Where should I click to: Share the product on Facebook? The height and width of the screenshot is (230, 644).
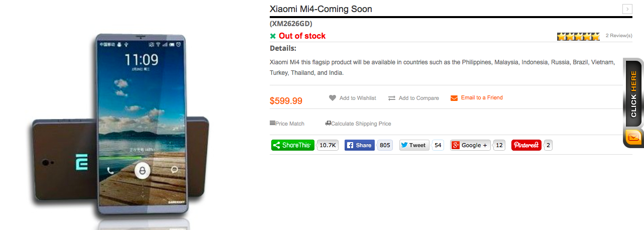point(360,145)
